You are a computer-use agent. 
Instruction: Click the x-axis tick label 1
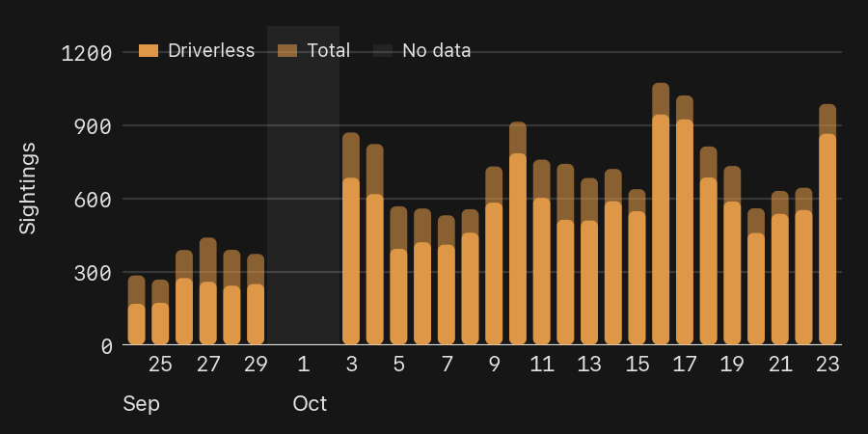(304, 365)
